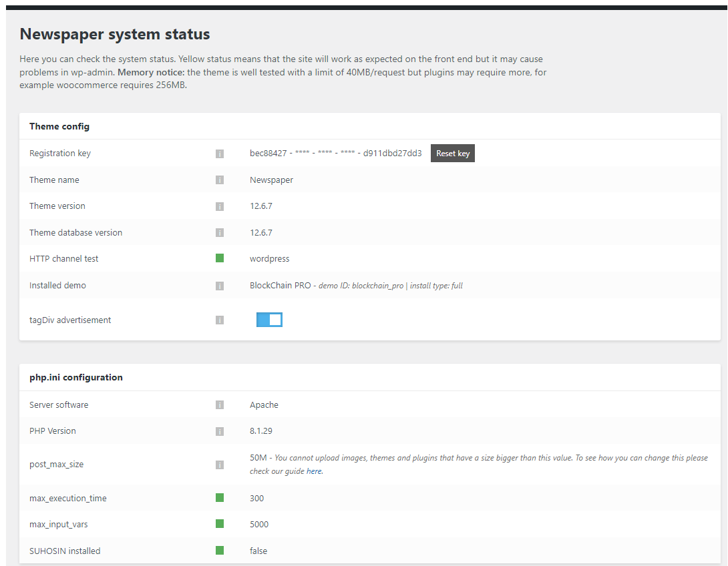
Task: Click info icon for Theme version row
Action: [220, 206]
